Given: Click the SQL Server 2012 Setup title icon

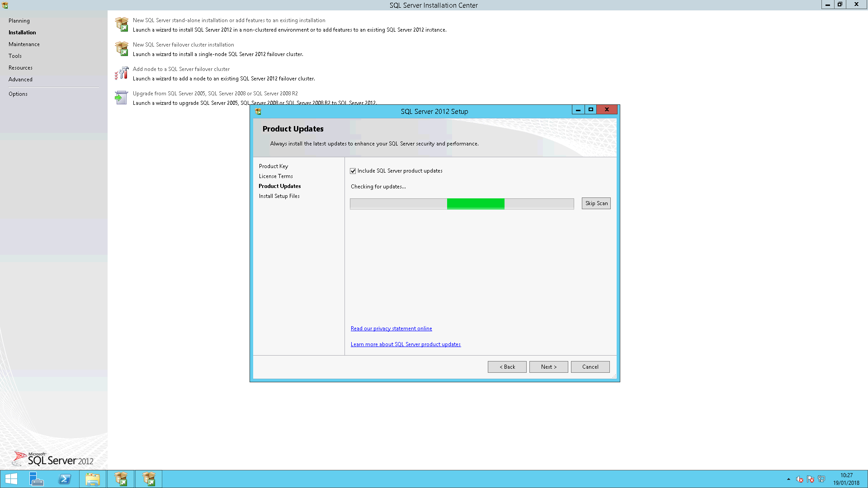Looking at the screenshot, I should pyautogui.click(x=258, y=112).
